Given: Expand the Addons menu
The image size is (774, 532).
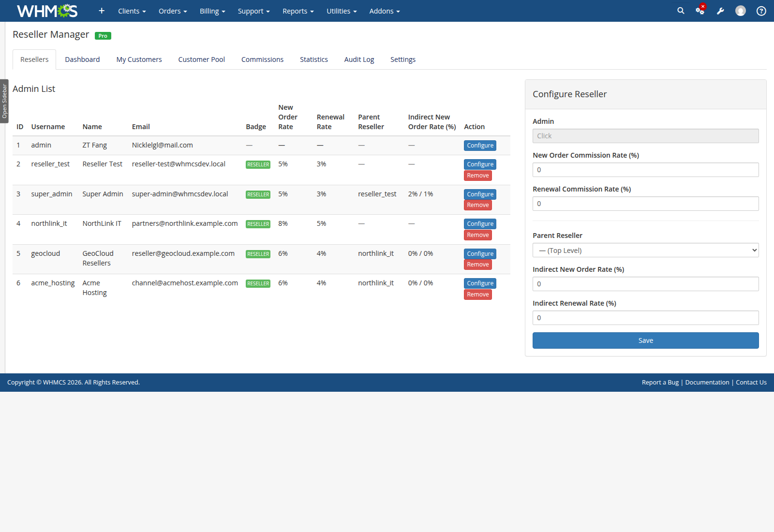Looking at the screenshot, I should [x=385, y=11].
